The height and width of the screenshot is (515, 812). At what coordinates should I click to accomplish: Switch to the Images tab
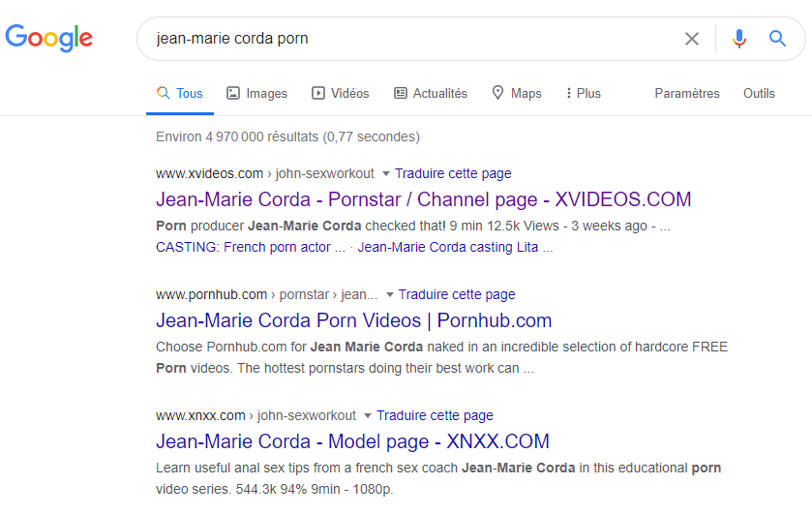(256, 93)
